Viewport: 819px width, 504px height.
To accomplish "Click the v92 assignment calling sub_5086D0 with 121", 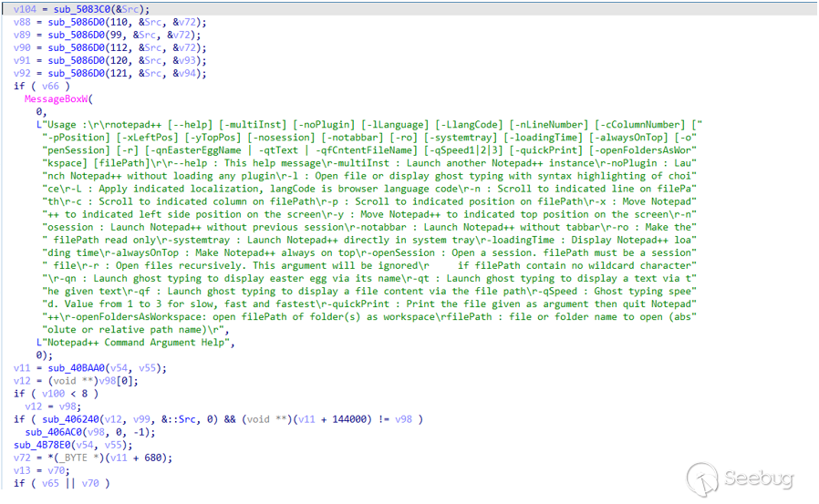I will 109,74.
